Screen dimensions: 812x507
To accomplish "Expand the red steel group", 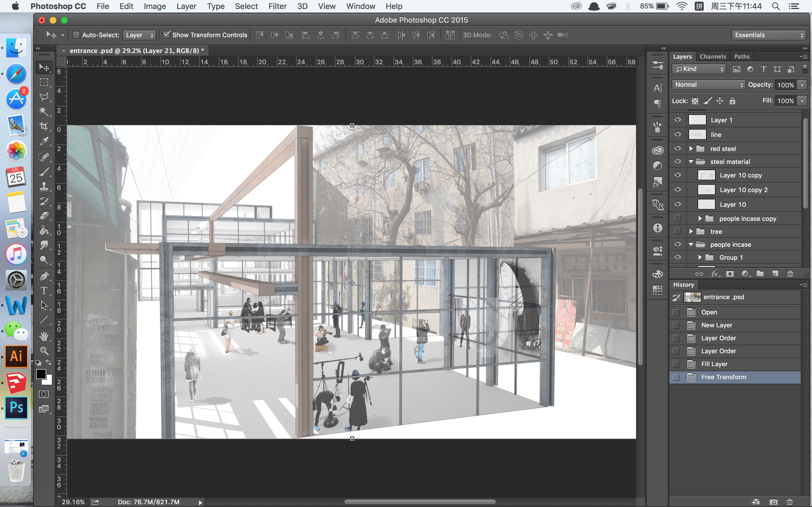I will tap(692, 148).
